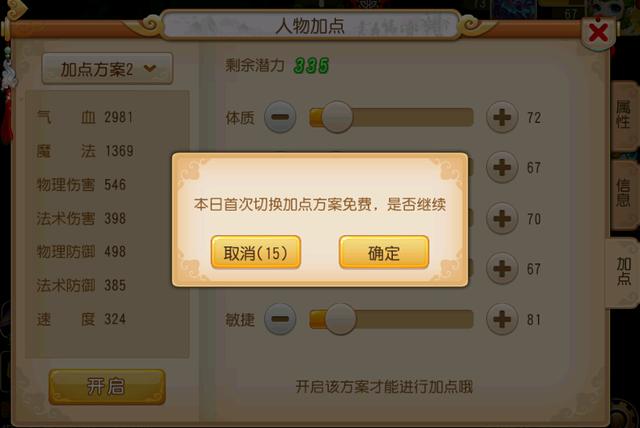The height and width of the screenshot is (428, 640).
Task: Click the 开启 button
Action: pyautogui.click(x=107, y=387)
